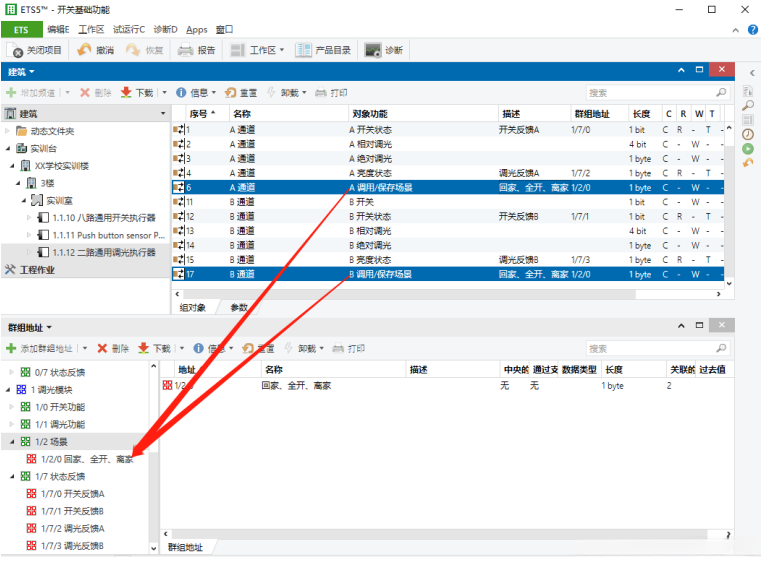
Task: Open the Apps menu
Action: [196, 29]
